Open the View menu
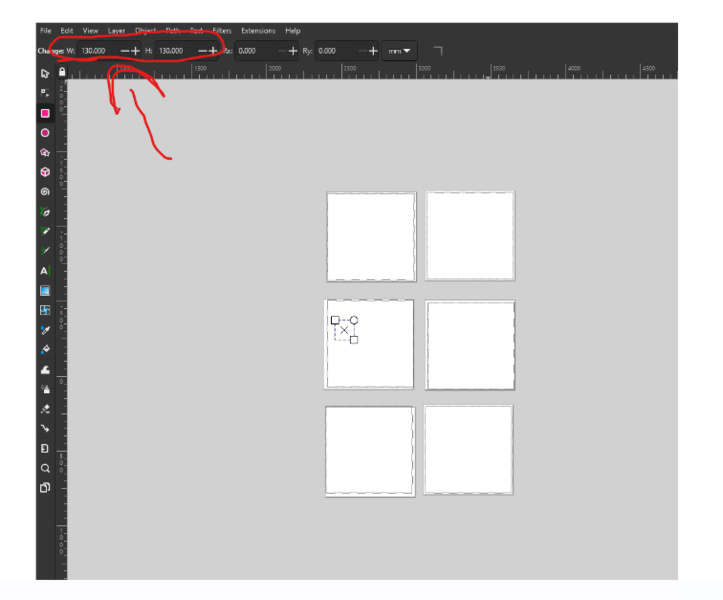This screenshot has width=723, height=600. [90, 31]
